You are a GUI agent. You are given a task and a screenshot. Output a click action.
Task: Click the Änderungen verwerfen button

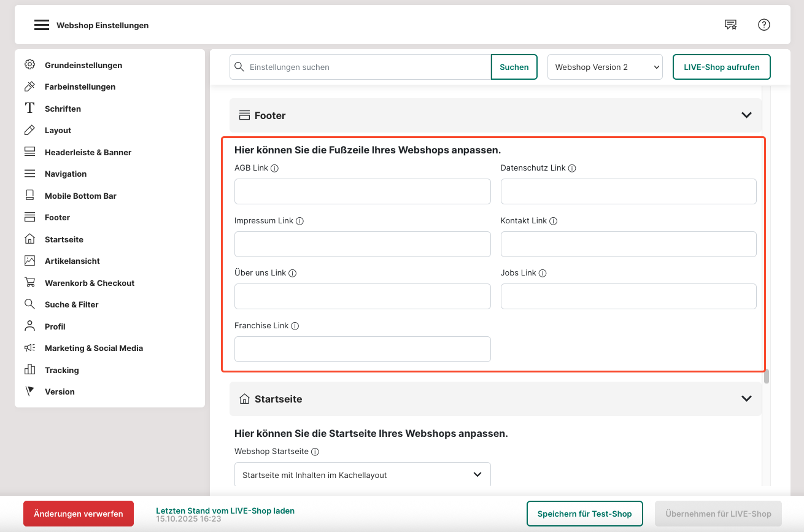pos(79,514)
